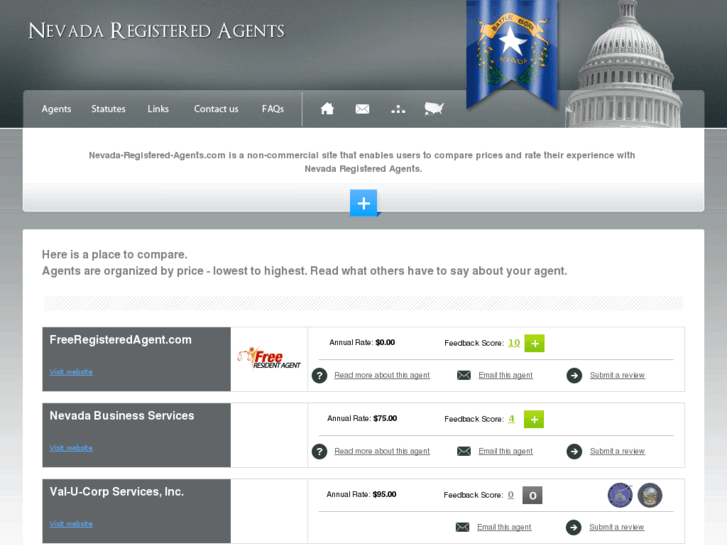
Task: Read more about FreeRegisteredAgent.com agent
Action: 382,375
